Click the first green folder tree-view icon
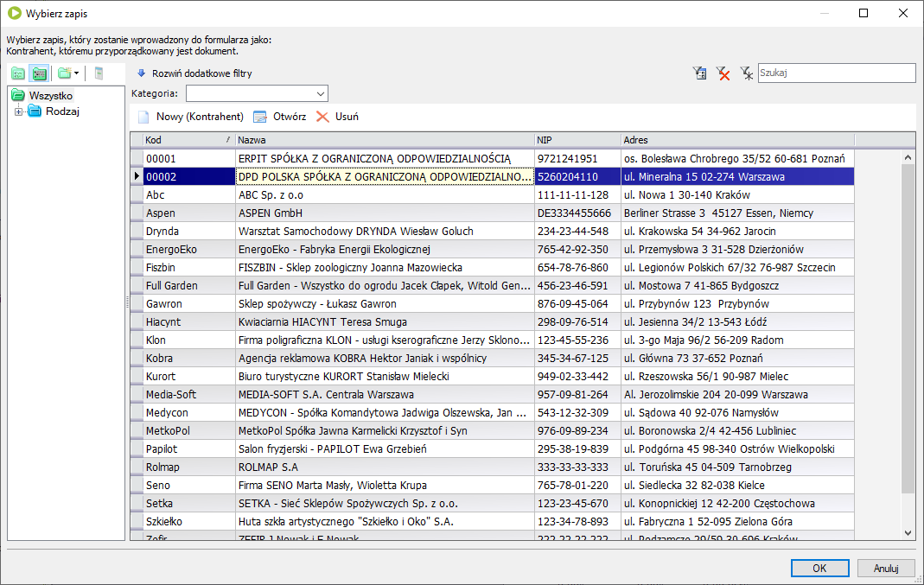This screenshot has height=585, width=924. (x=18, y=73)
